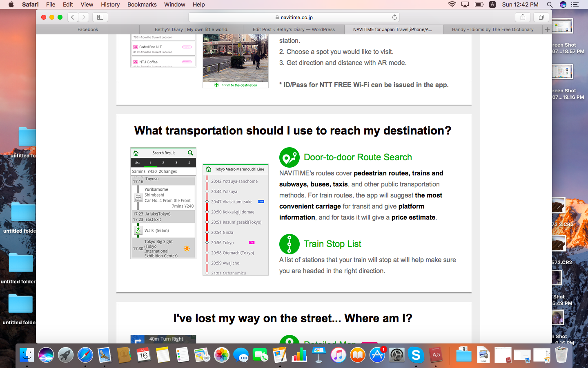
Task: Open the Trash in the Dock
Action: (x=561, y=355)
